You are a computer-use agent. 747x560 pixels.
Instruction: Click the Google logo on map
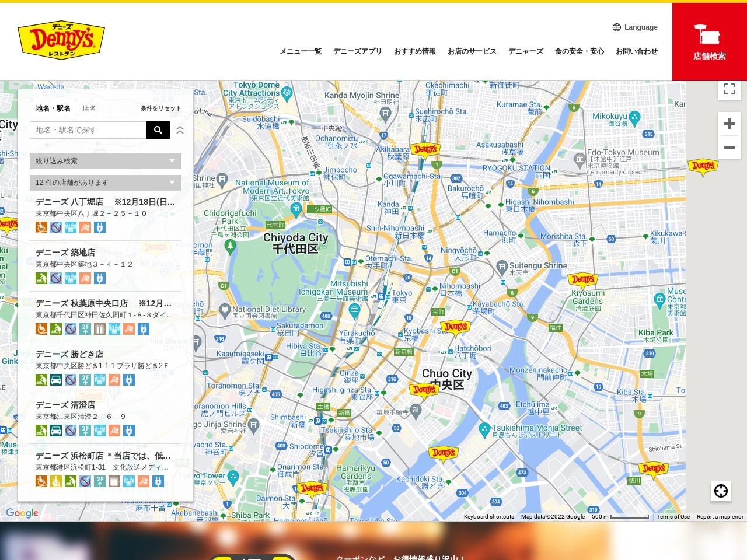[x=22, y=513]
